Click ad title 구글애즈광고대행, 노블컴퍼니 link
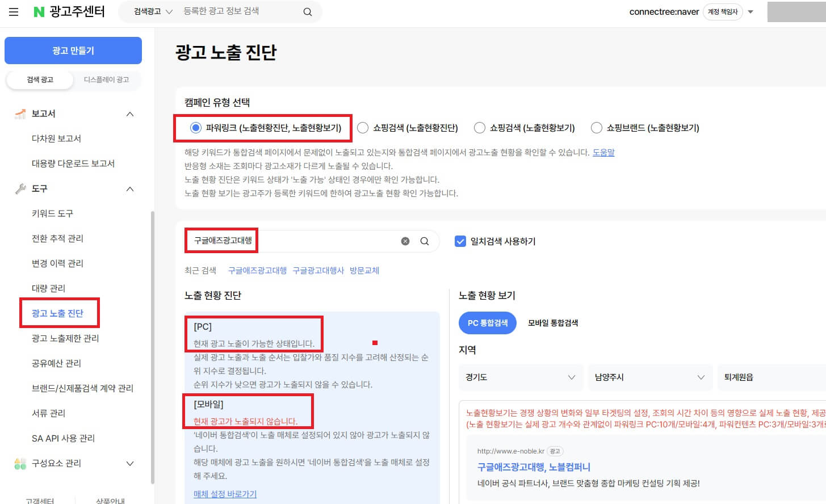 (534, 467)
